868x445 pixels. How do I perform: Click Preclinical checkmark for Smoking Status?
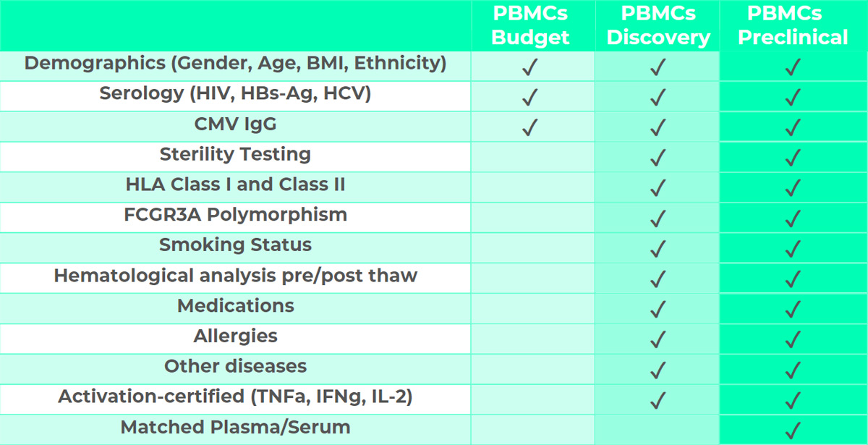tap(793, 249)
